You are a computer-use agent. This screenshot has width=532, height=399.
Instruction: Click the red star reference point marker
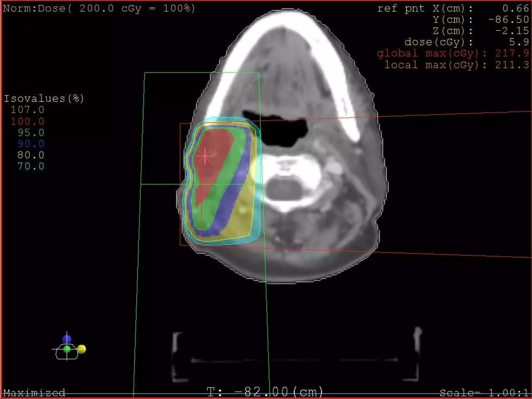[x=205, y=156]
